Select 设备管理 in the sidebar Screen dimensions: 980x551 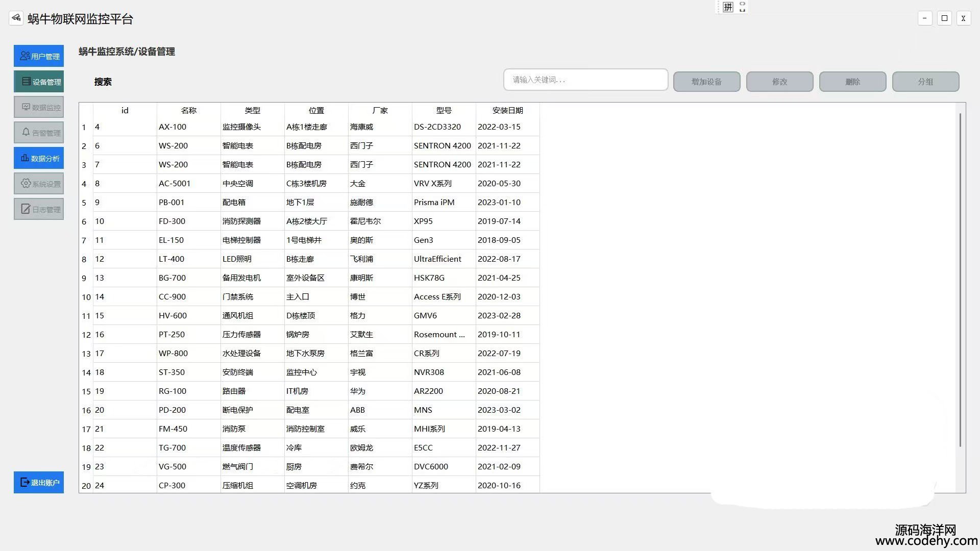(39, 82)
